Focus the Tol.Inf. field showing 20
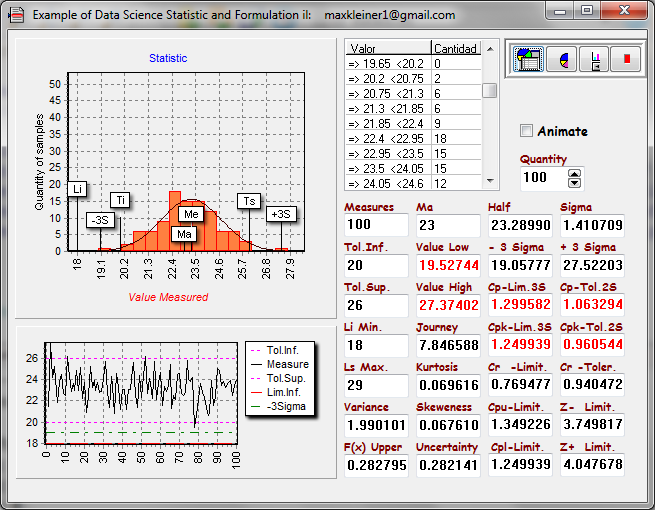 (x=375, y=266)
